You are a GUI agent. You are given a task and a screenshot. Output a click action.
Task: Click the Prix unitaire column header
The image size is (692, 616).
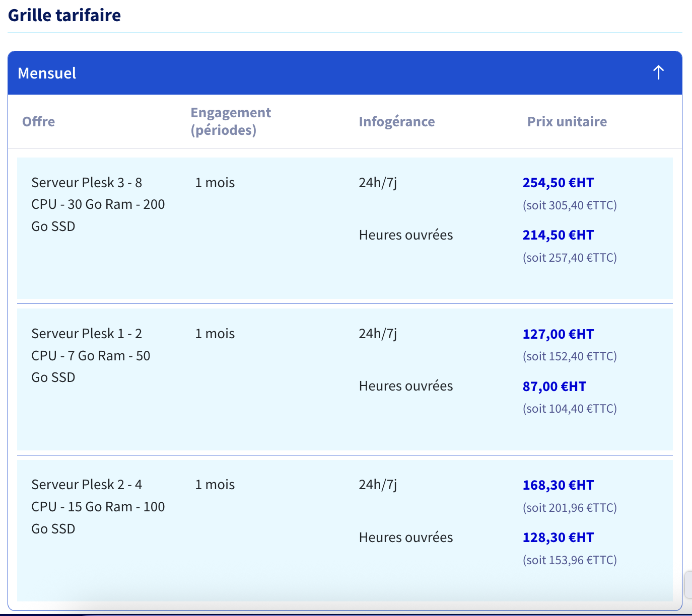(x=567, y=121)
